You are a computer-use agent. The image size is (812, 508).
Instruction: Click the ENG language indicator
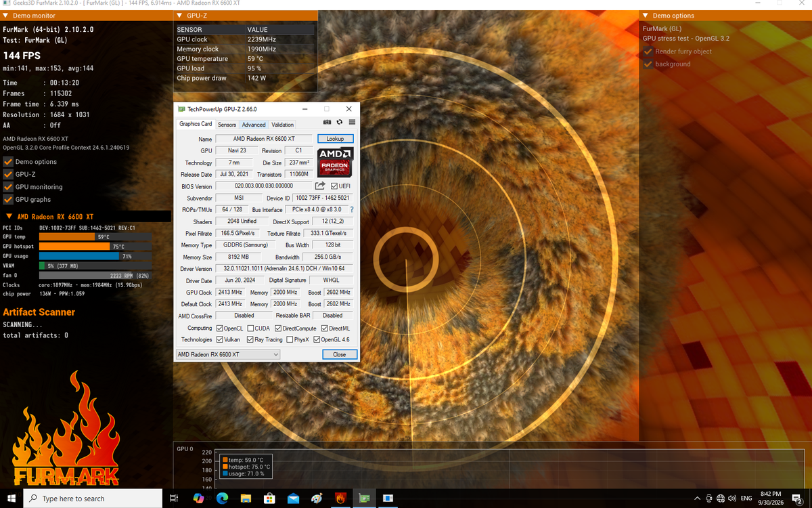tap(746, 499)
